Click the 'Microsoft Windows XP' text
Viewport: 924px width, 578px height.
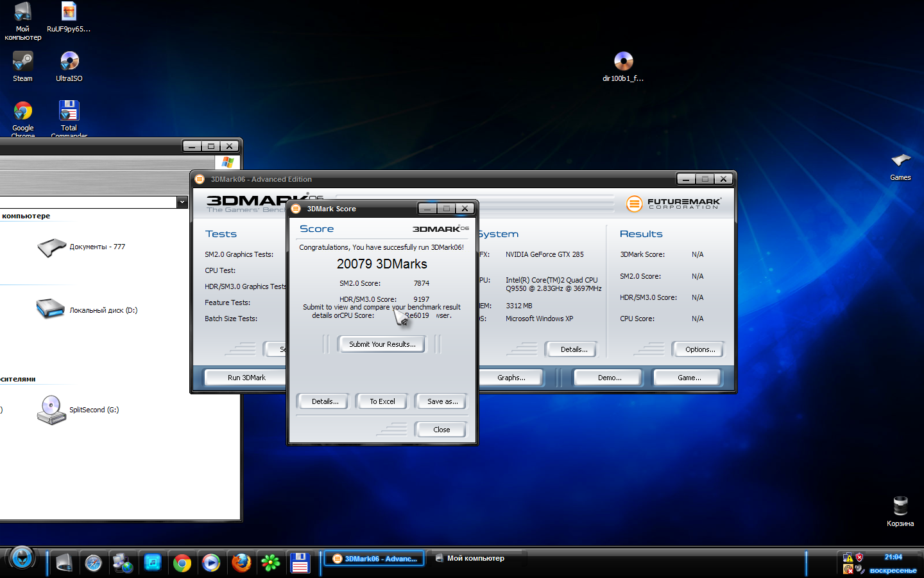(x=540, y=319)
